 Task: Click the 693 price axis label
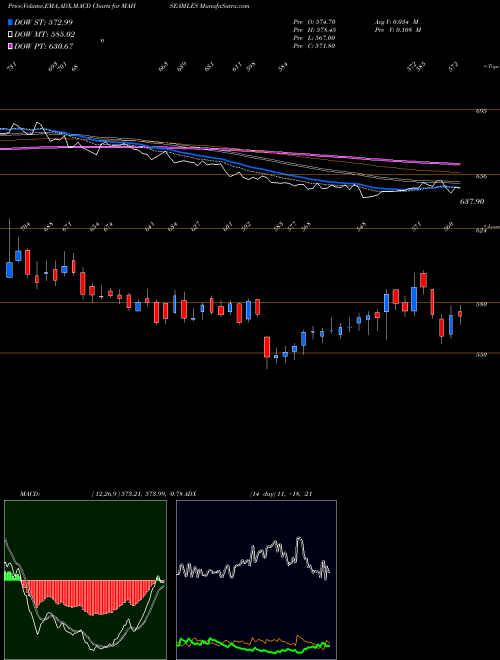[x=481, y=111]
